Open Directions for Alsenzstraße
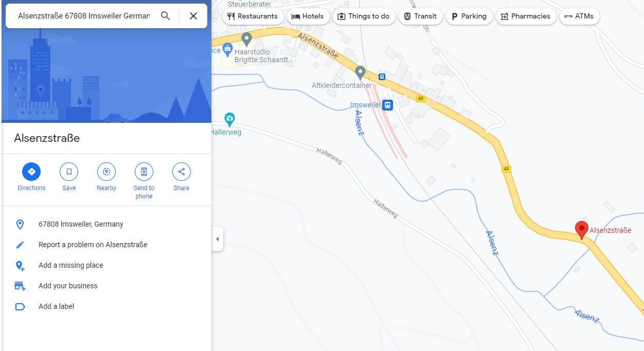 31,172
